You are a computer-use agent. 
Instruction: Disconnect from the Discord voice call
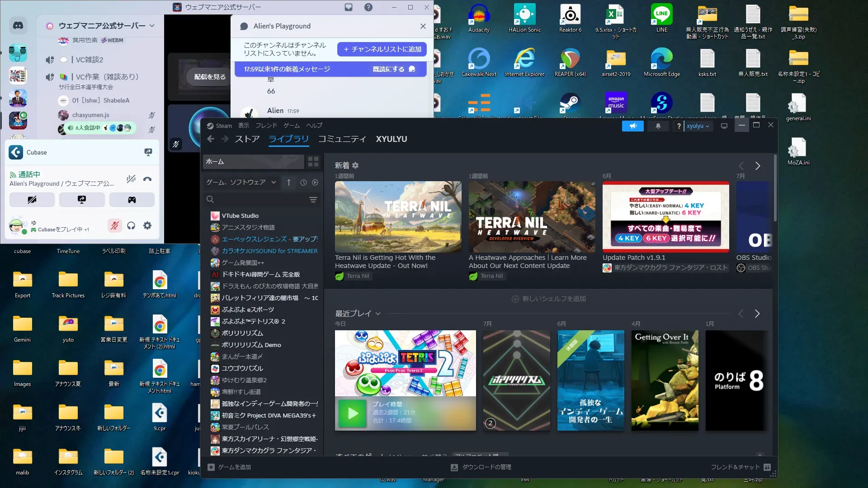[147, 179]
